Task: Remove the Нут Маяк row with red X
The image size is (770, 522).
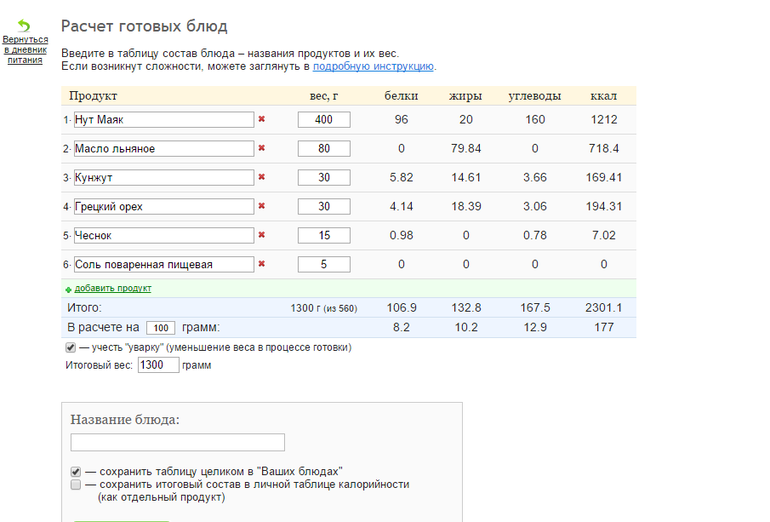Action: coord(262,120)
